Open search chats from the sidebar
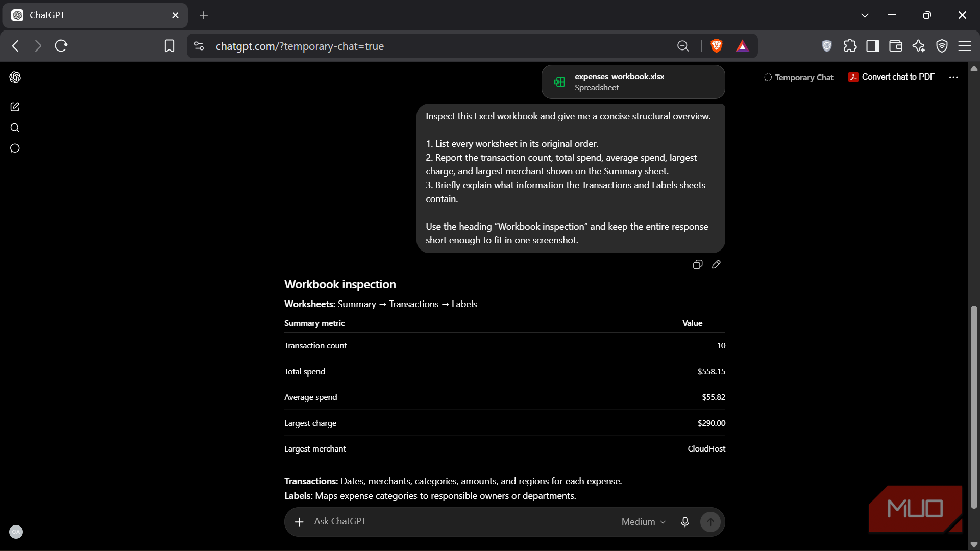Image resolution: width=980 pixels, height=551 pixels. (15, 128)
